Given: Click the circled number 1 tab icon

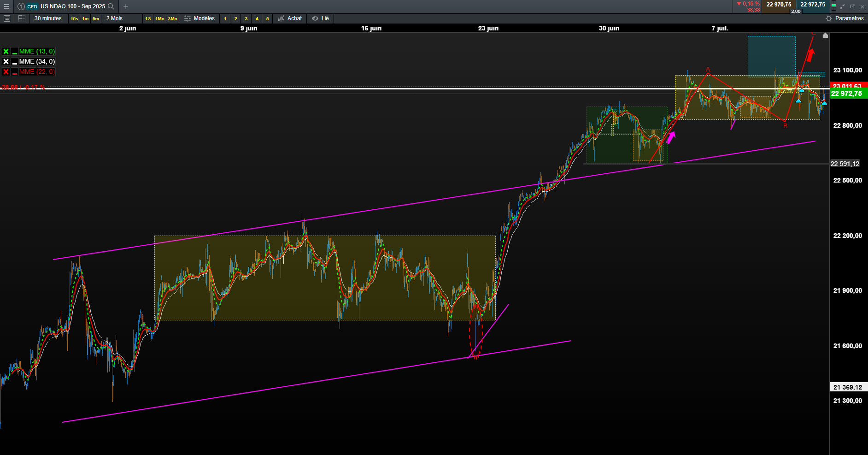Looking at the screenshot, I should 21,6.
